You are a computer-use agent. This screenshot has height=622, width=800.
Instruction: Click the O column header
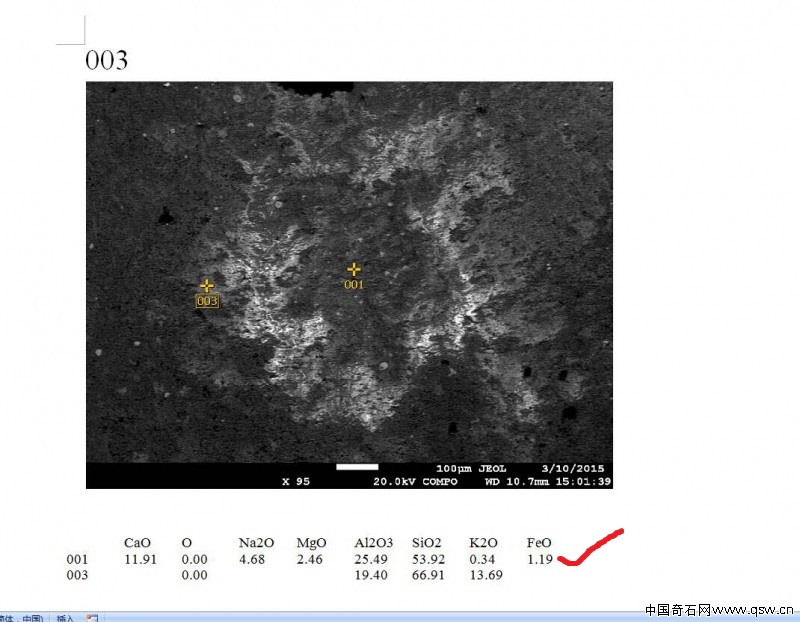point(187,542)
